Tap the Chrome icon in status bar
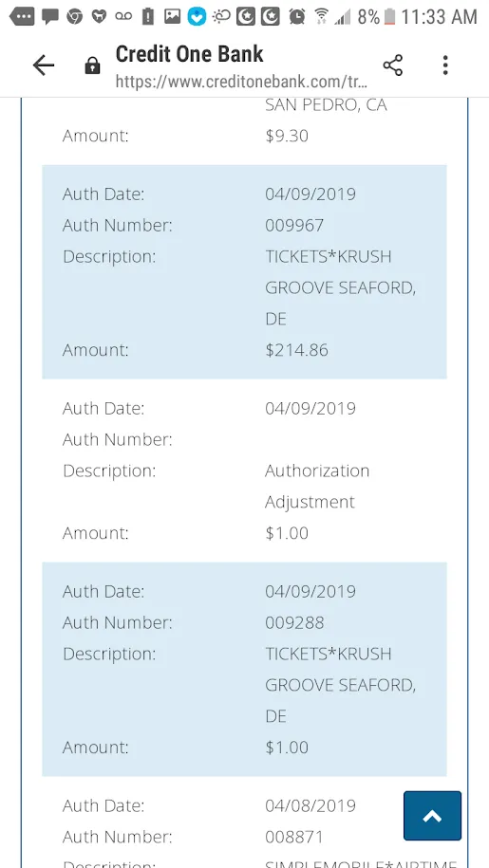The height and width of the screenshot is (868, 489). click(x=74, y=17)
